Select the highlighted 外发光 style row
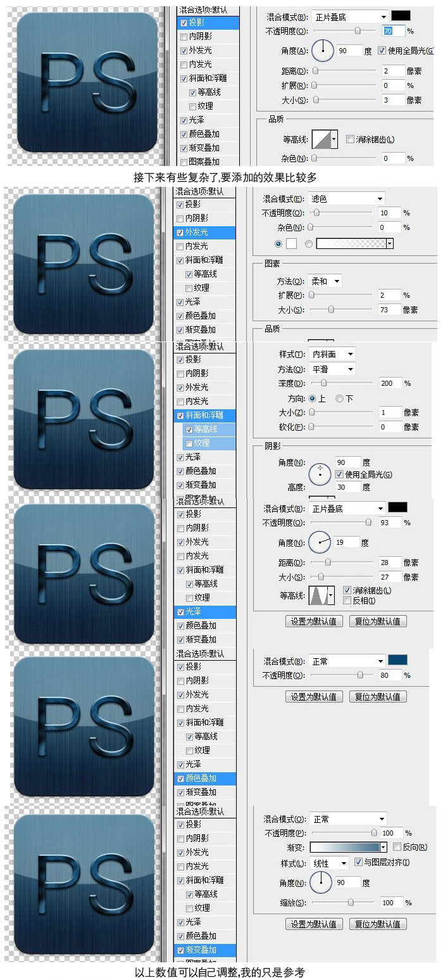Image resolution: width=443 pixels, height=980 pixels. pyautogui.click(x=205, y=232)
